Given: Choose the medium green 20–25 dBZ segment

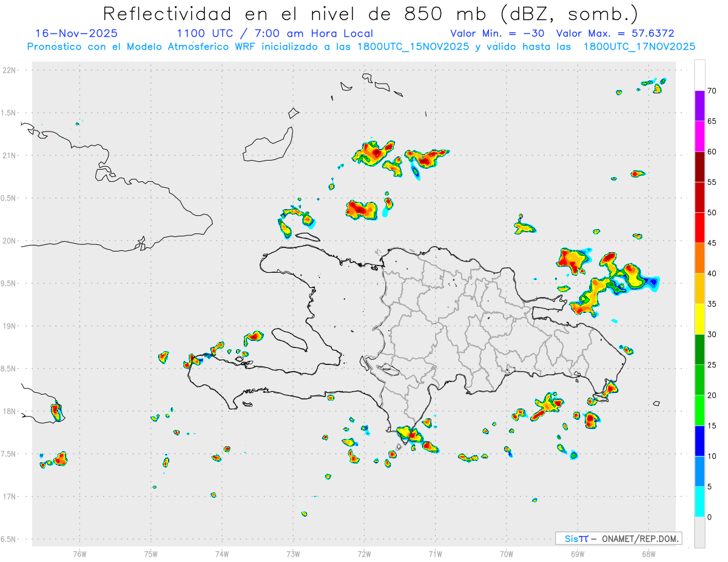Looking at the screenshot, I should point(699,380).
